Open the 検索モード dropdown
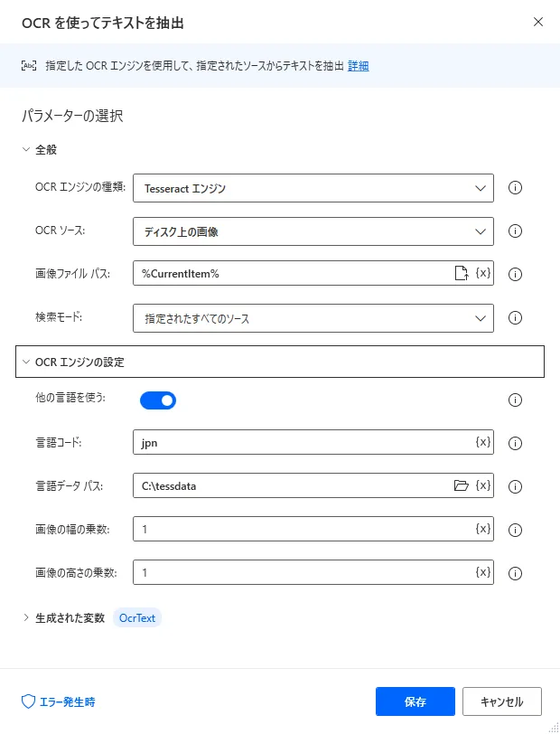The image size is (560, 734). pyautogui.click(x=313, y=318)
